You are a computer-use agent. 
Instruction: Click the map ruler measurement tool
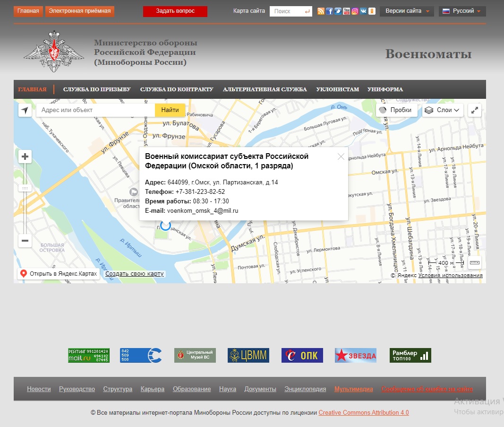pyautogui.click(x=474, y=262)
